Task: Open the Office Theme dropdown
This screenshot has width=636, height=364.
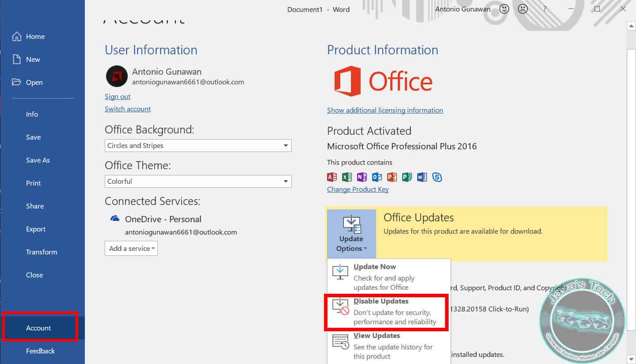Action: pos(198,181)
